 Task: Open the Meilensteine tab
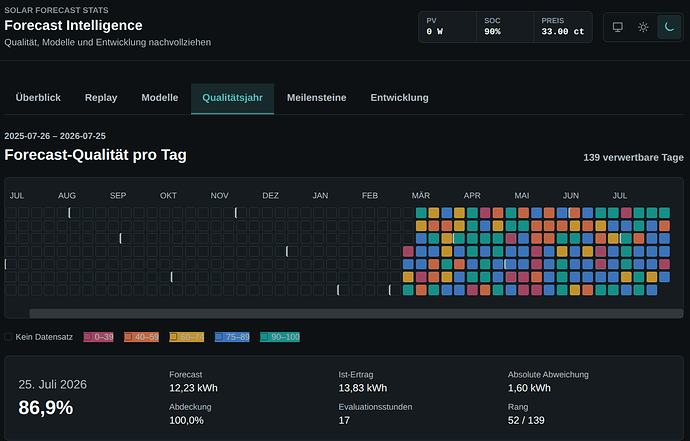(x=316, y=98)
